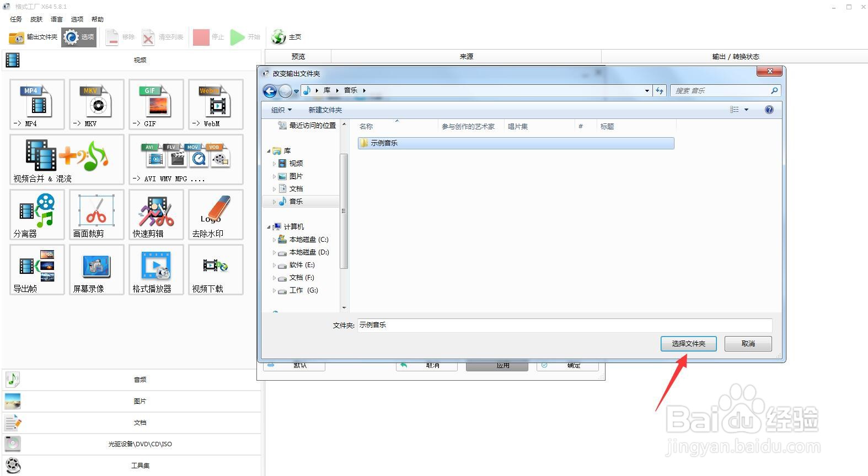The width and height of the screenshot is (868, 476).
Task: Click the 视频 category header
Action: [x=132, y=60]
